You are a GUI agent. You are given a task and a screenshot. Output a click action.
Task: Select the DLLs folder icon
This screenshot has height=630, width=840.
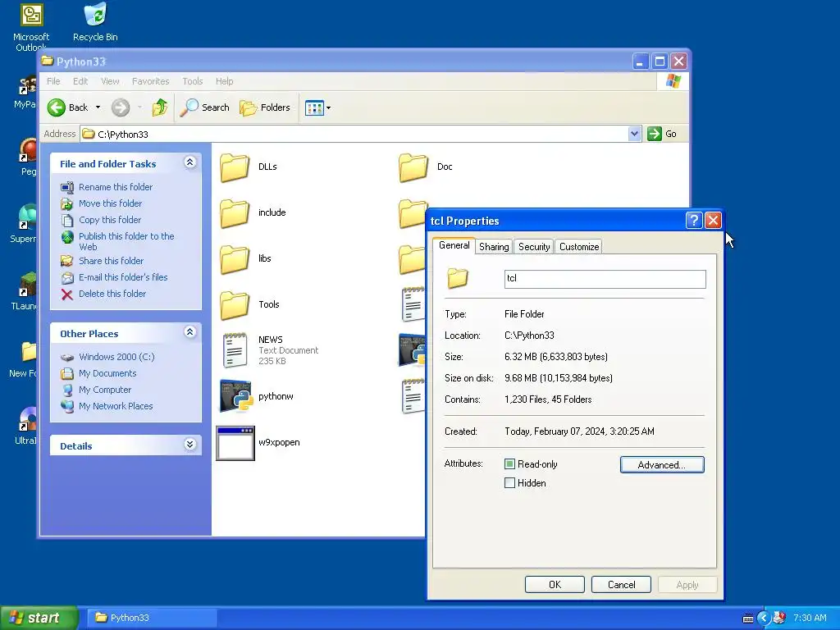coord(235,167)
